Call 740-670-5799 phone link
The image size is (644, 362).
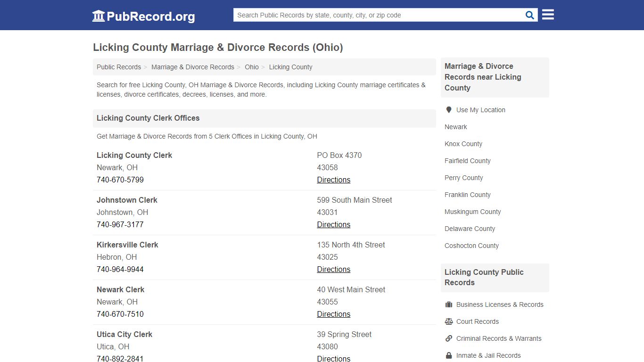pyautogui.click(x=120, y=180)
